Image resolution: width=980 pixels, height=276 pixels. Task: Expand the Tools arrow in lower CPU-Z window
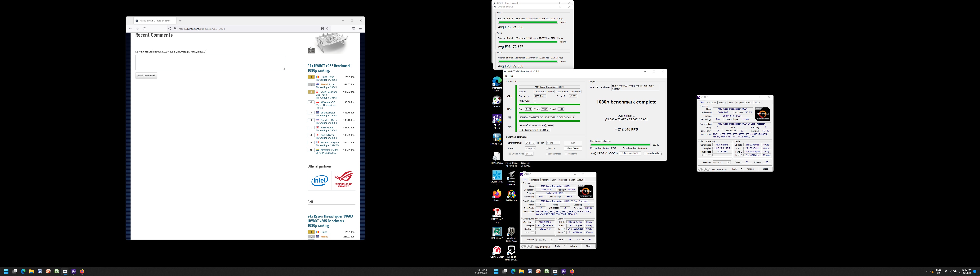click(x=564, y=246)
